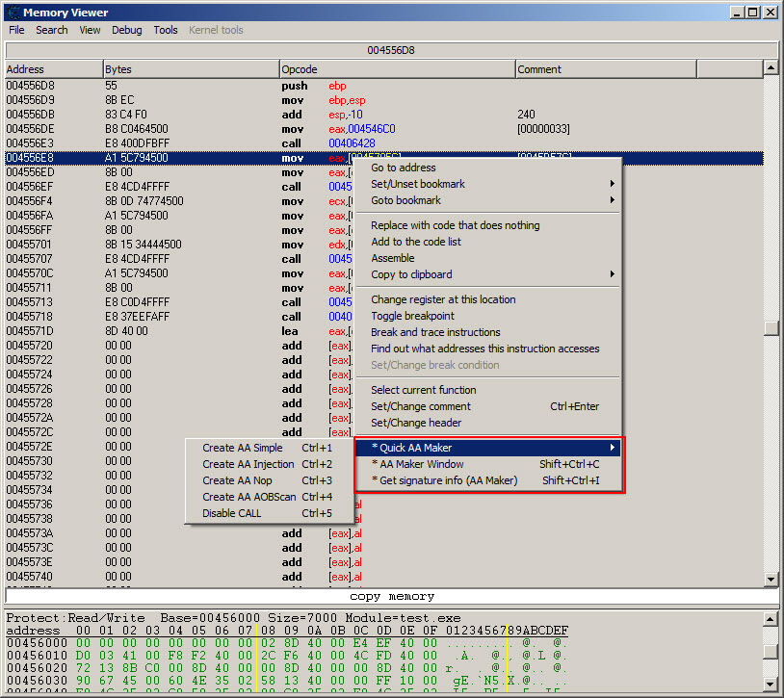The height and width of the screenshot is (698, 784).
Task: Click hex view scrollbar down arrow
Action: coord(771,684)
